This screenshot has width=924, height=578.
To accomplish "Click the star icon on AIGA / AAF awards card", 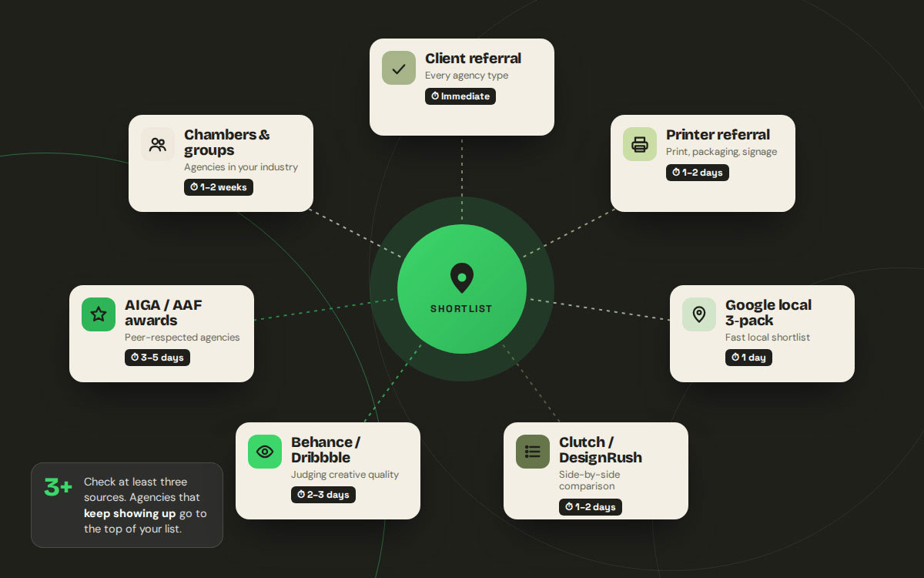I will coord(99,314).
